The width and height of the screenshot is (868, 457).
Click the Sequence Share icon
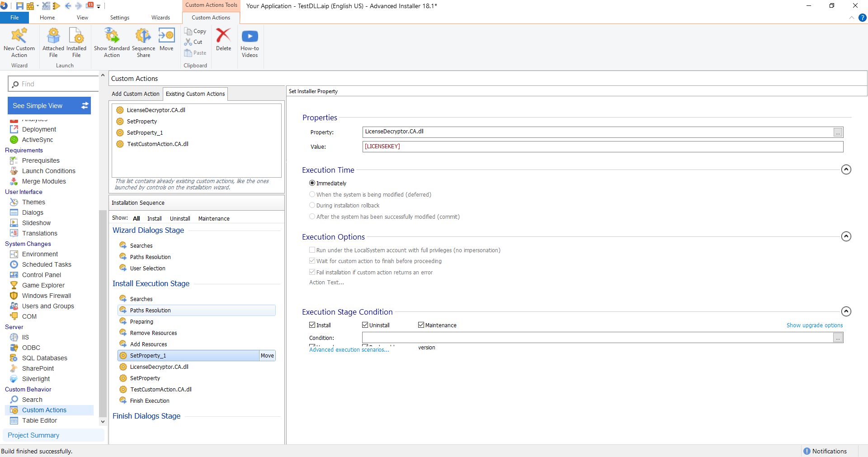point(143,36)
